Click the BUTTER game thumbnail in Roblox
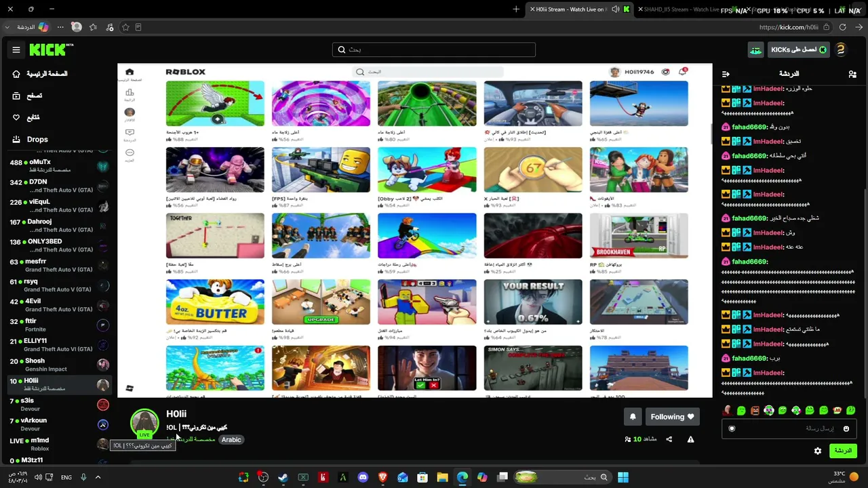This screenshot has height=488, width=868. [x=215, y=302]
